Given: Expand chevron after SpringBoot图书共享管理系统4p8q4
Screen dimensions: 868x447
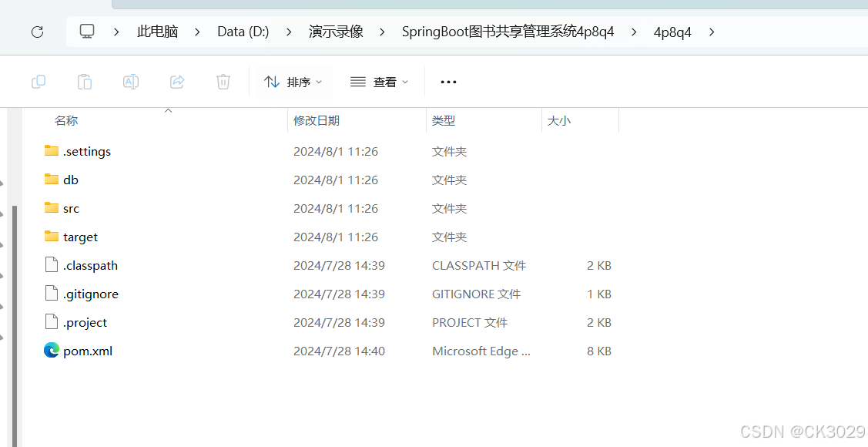Looking at the screenshot, I should pyautogui.click(x=634, y=32).
